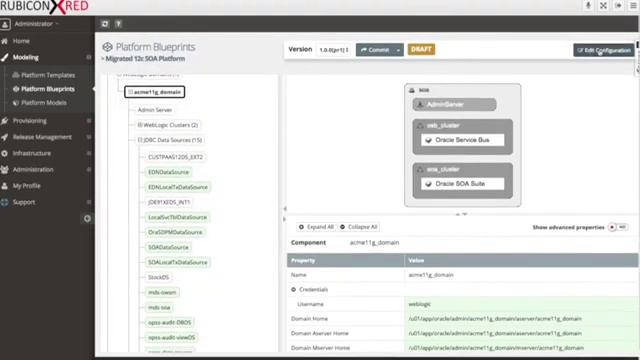640x360 pixels.
Task: Click the Rubicon Red logo
Action: tap(44, 6)
